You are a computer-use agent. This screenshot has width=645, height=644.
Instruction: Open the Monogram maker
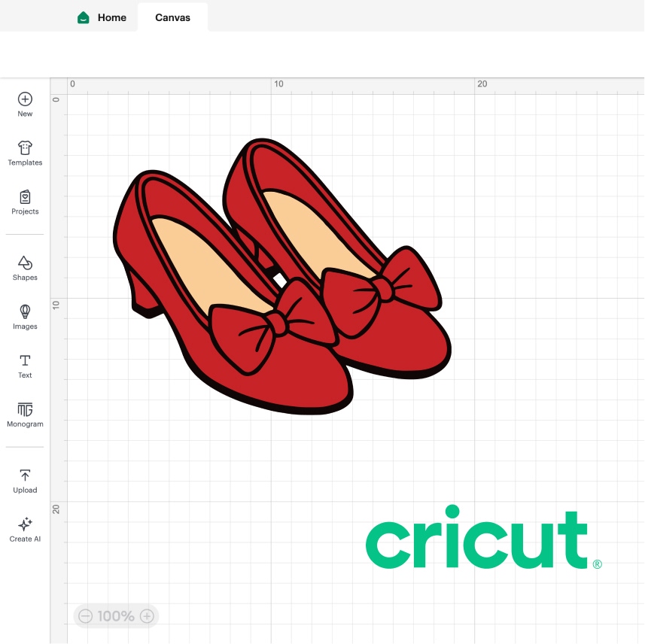pyautogui.click(x=25, y=410)
